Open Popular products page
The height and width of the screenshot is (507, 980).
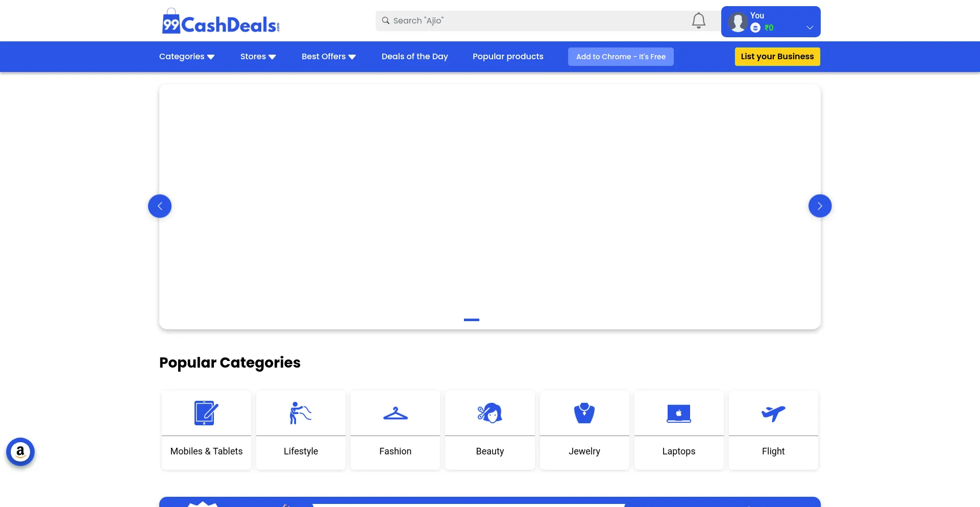point(508,57)
